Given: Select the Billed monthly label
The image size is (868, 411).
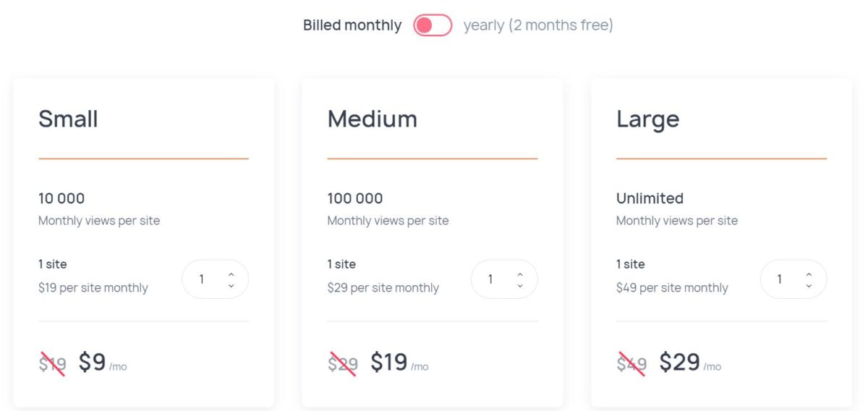Looking at the screenshot, I should click(352, 25).
